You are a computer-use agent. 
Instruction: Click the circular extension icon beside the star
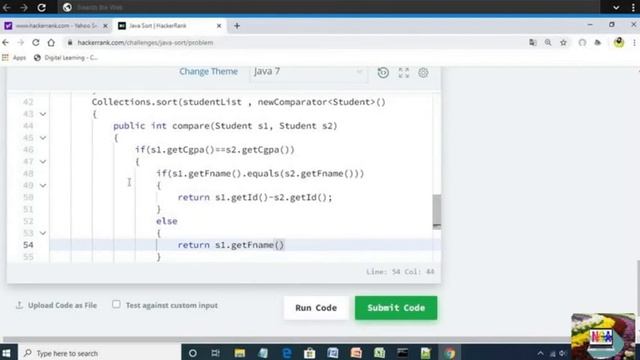tap(582, 42)
